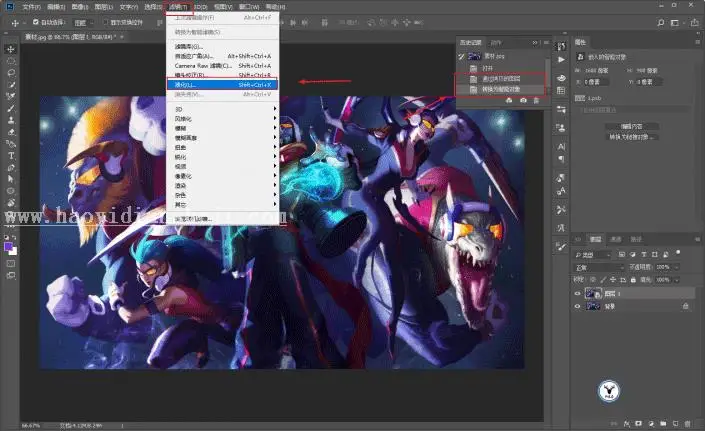Screen dimensions: 705x431
Task: Open the Filter menu in the menu bar
Action: pos(178,7)
